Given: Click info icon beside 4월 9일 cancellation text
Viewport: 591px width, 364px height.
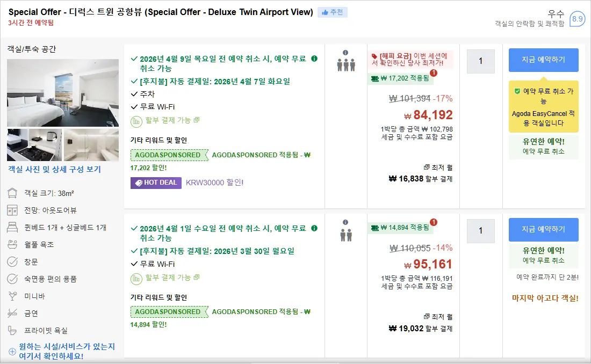Looking at the screenshot, I should [x=314, y=59].
